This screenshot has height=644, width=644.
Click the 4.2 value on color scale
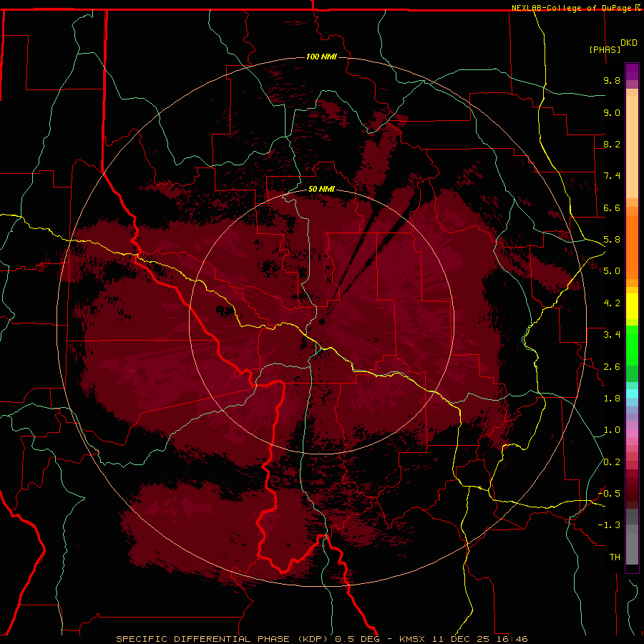point(612,303)
